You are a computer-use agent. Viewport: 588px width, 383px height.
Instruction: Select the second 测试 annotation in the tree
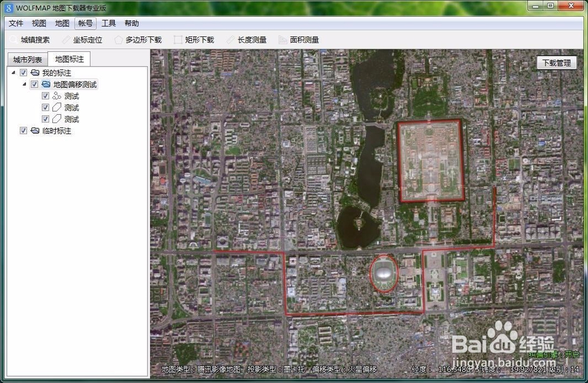point(71,107)
